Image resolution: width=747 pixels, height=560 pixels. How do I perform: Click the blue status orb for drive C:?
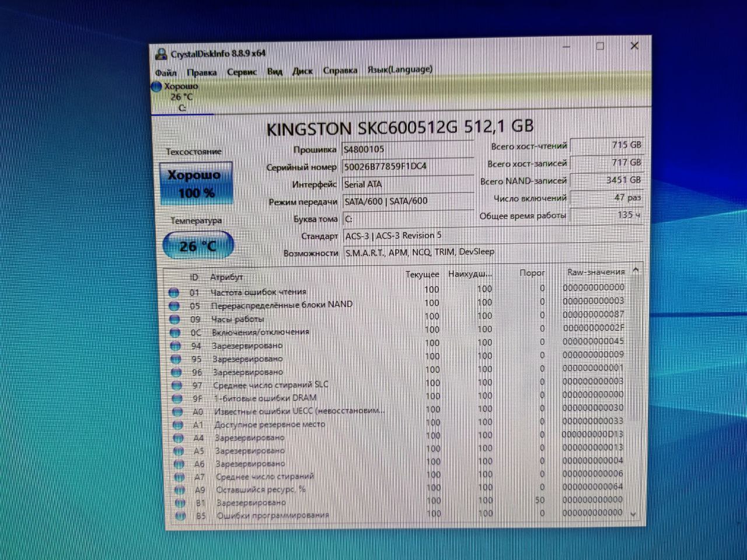coord(156,87)
